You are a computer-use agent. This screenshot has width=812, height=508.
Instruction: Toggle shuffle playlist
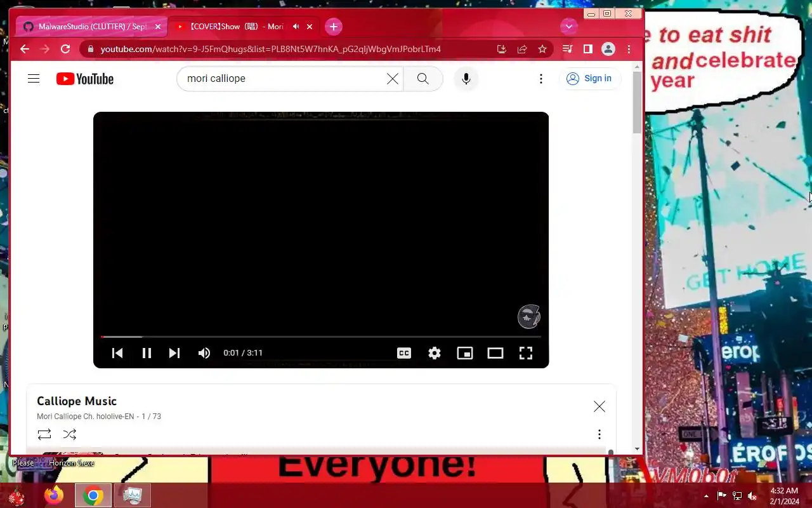coord(70,434)
